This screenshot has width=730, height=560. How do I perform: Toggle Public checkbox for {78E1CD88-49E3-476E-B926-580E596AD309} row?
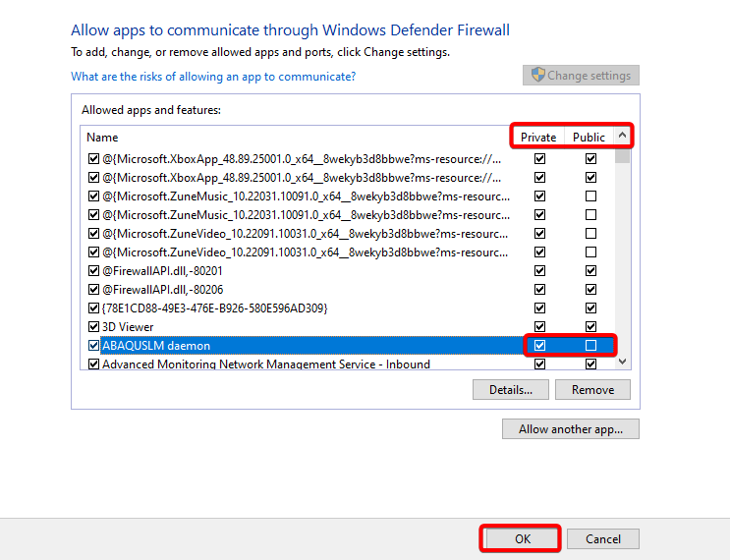point(590,308)
